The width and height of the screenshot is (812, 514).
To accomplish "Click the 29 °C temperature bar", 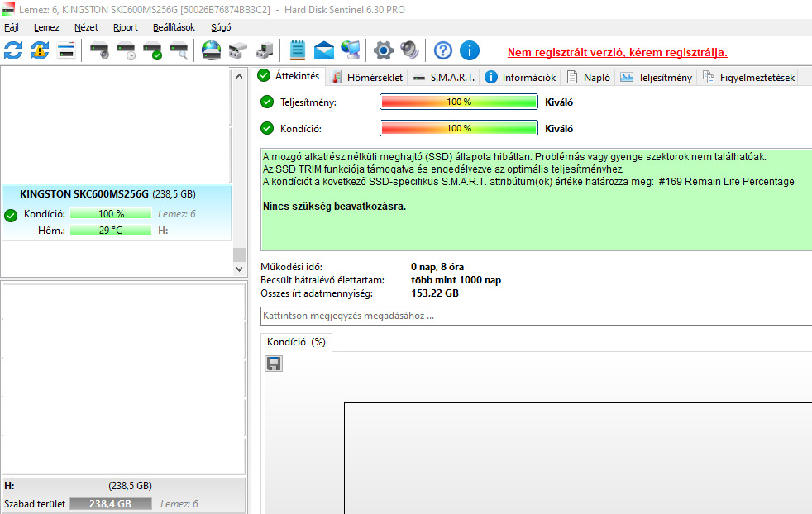I will click(111, 231).
